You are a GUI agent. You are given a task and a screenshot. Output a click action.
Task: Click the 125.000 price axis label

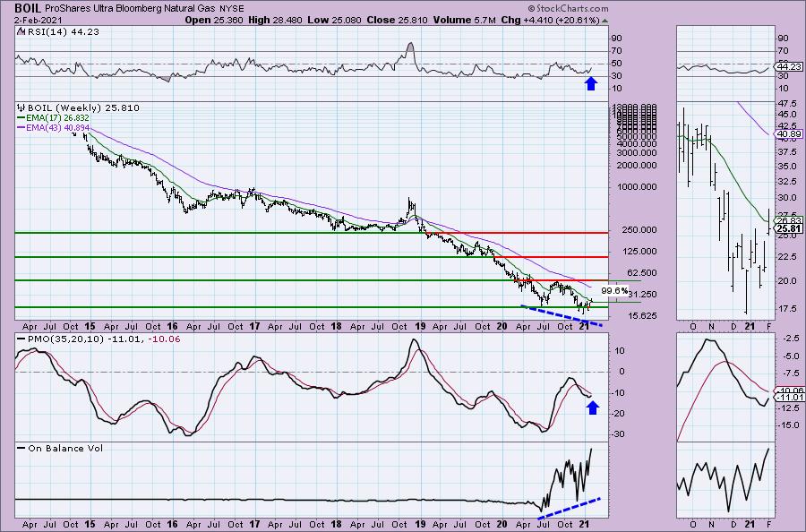[x=639, y=251]
